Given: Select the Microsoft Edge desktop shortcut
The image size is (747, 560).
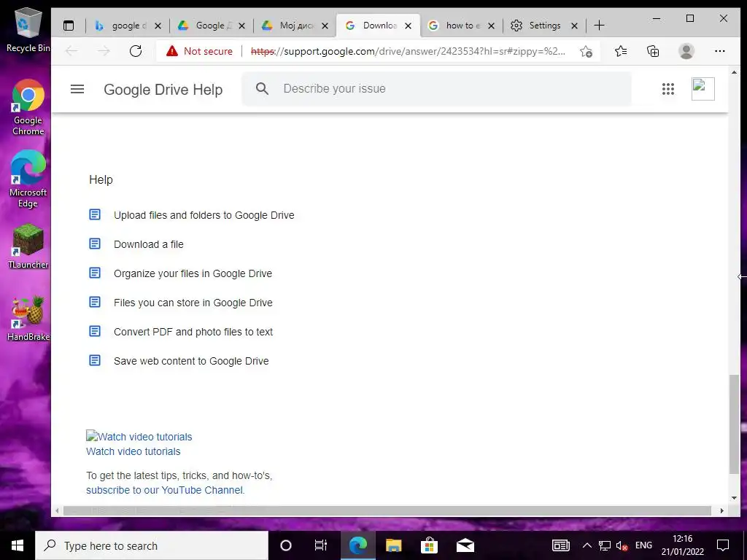Looking at the screenshot, I should (28, 179).
